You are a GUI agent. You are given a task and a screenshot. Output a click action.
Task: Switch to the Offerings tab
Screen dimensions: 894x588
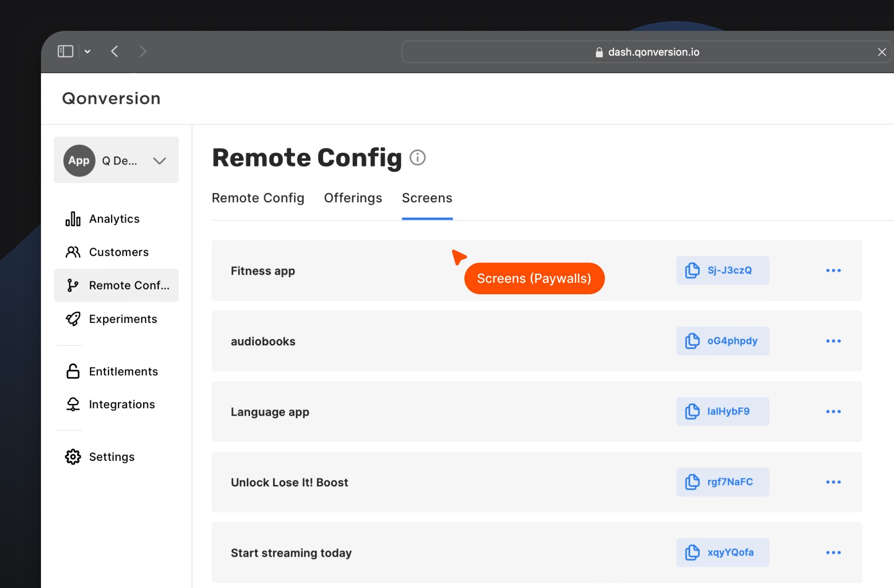tap(353, 197)
